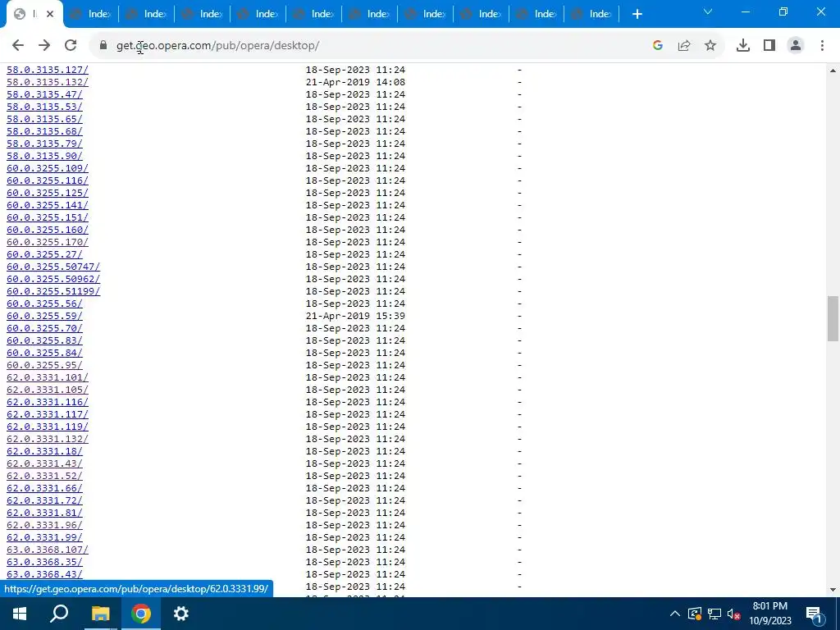Open the 62.0.3331.99/ directory link
This screenshot has width=840, height=630.
click(x=44, y=538)
